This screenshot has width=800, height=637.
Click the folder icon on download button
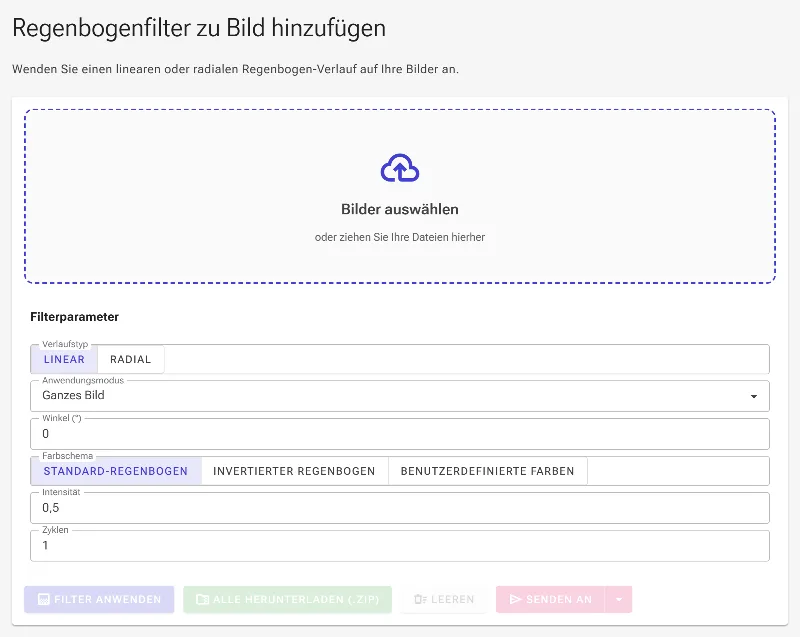[203, 599]
